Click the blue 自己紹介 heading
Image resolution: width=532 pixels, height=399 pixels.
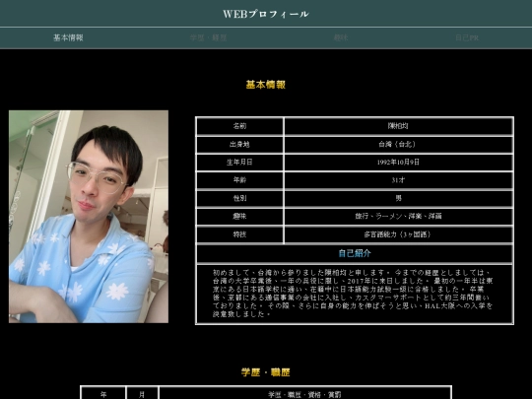[x=355, y=253]
